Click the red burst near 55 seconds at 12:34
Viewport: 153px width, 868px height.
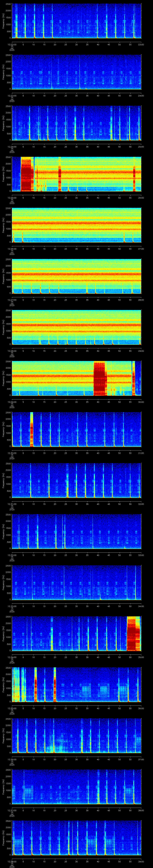[x=133, y=633]
